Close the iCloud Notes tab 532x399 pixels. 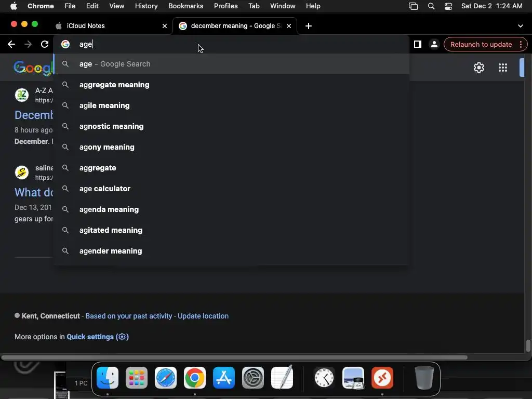click(x=165, y=26)
